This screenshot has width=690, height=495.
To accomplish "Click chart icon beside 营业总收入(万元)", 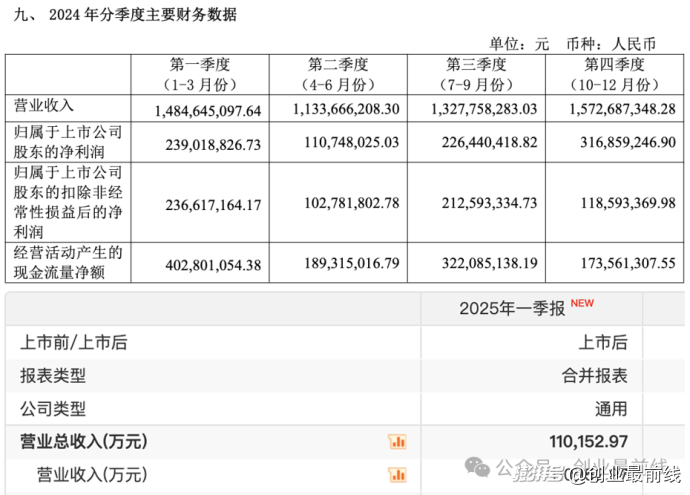I will pyautogui.click(x=397, y=441).
